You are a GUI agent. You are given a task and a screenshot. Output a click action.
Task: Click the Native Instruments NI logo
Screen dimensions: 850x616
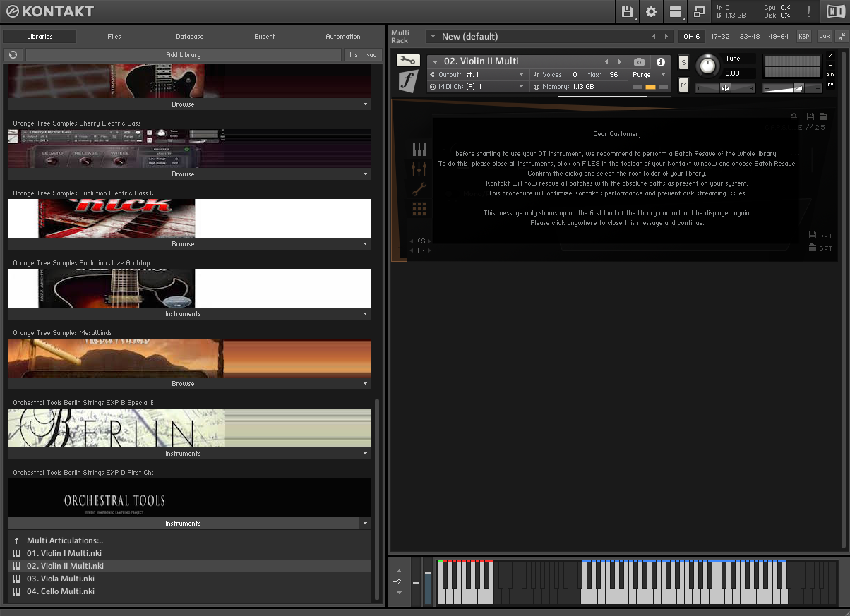pyautogui.click(x=835, y=11)
